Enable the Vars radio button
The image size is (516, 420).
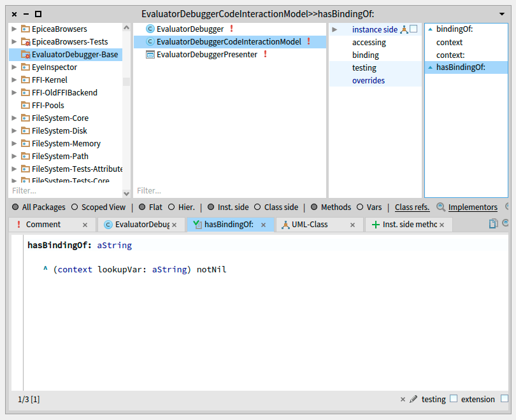point(360,207)
